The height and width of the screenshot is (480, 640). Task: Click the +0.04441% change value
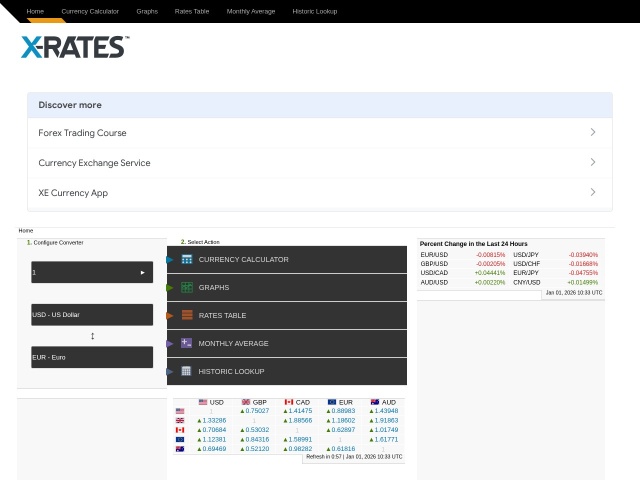click(490, 273)
